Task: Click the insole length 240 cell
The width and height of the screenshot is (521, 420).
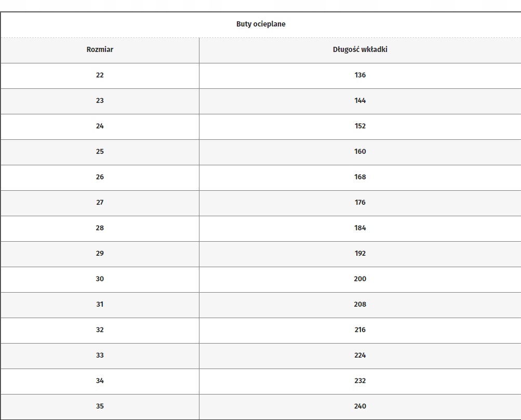Action: 360,406
